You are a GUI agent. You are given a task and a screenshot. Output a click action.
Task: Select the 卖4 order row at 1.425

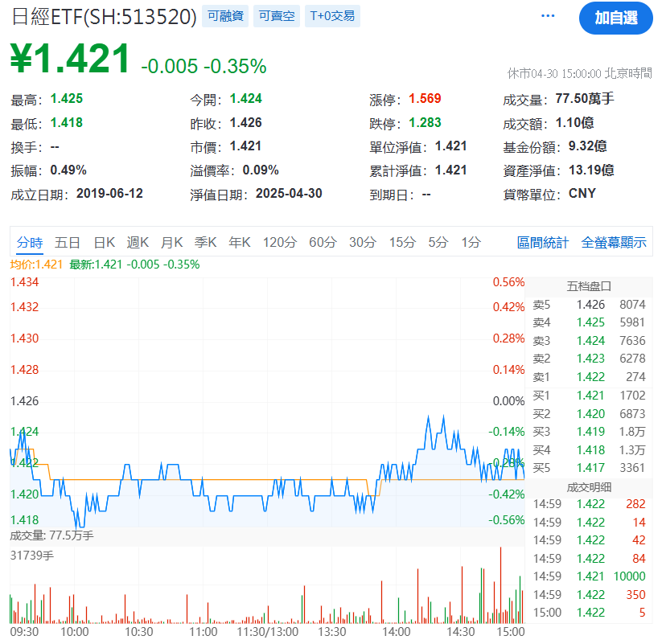tap(589, 322)
